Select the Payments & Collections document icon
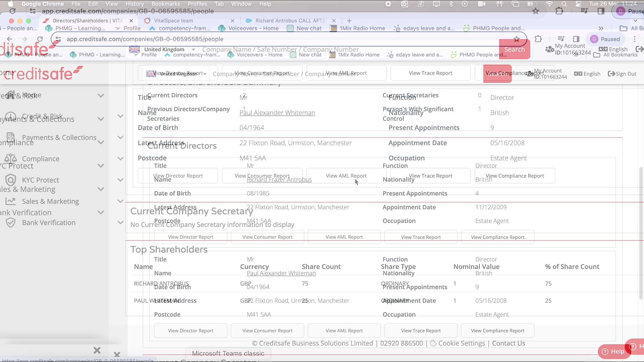This screenshot has width=644, height=362. pyautogui.click(x=11, y=137)
